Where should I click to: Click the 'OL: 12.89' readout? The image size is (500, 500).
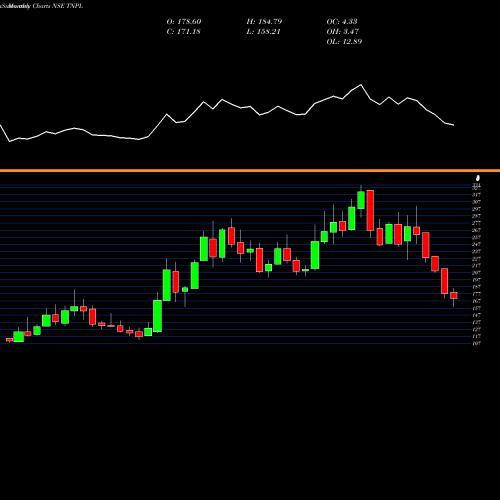[344, 42]
